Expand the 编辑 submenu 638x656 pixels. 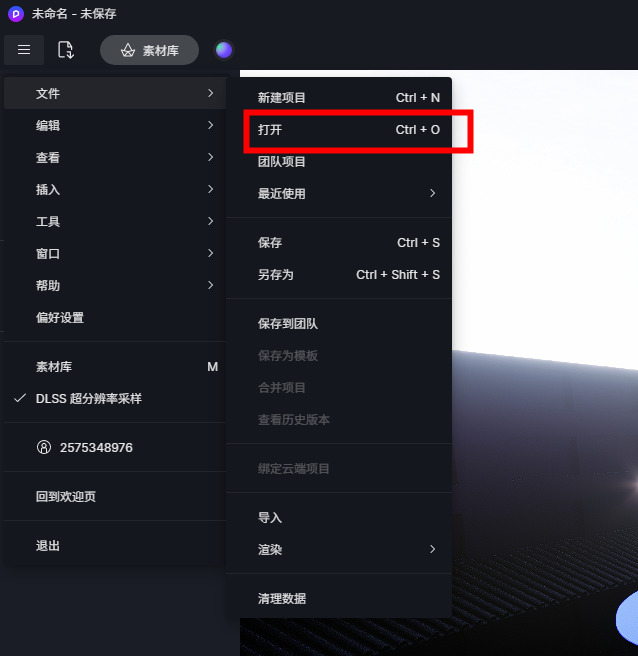(x=115, y=125)
